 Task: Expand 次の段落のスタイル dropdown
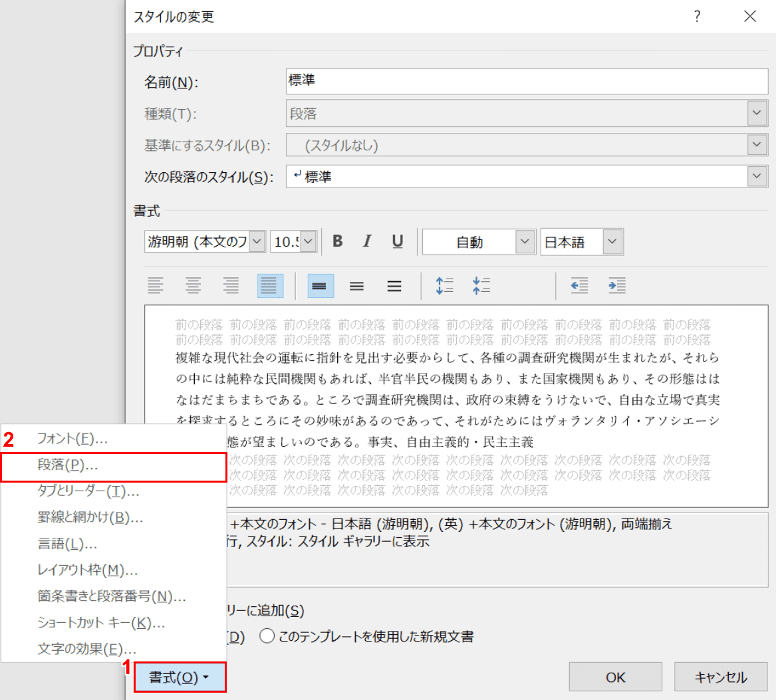tap(757, 176)
